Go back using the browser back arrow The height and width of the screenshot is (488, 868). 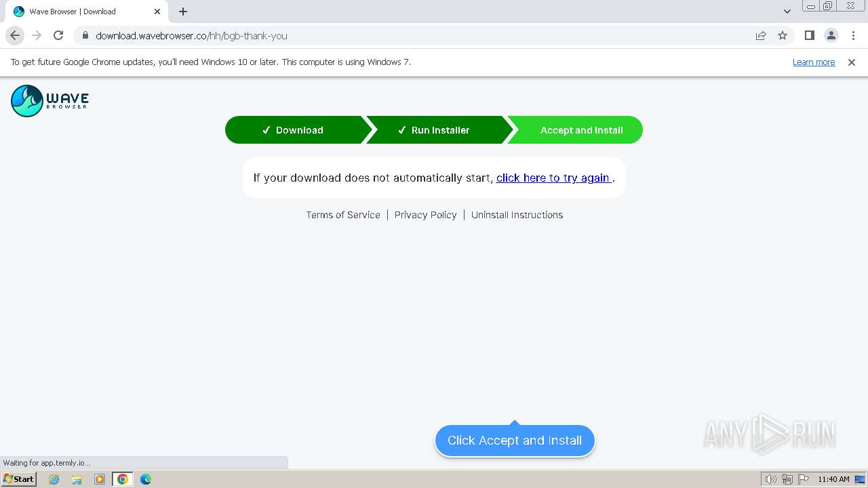coord(15,35)
